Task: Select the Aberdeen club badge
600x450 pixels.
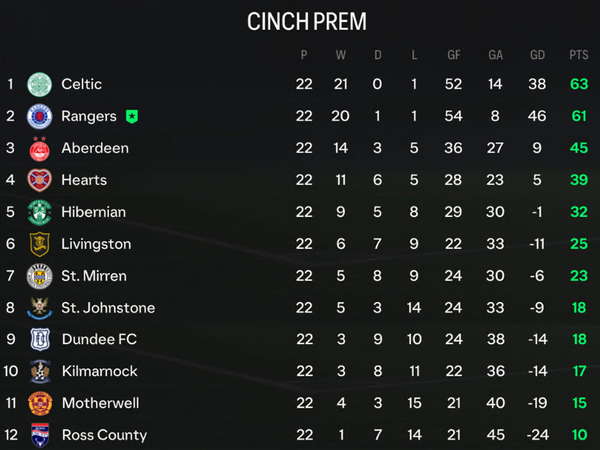Action: 39,148
